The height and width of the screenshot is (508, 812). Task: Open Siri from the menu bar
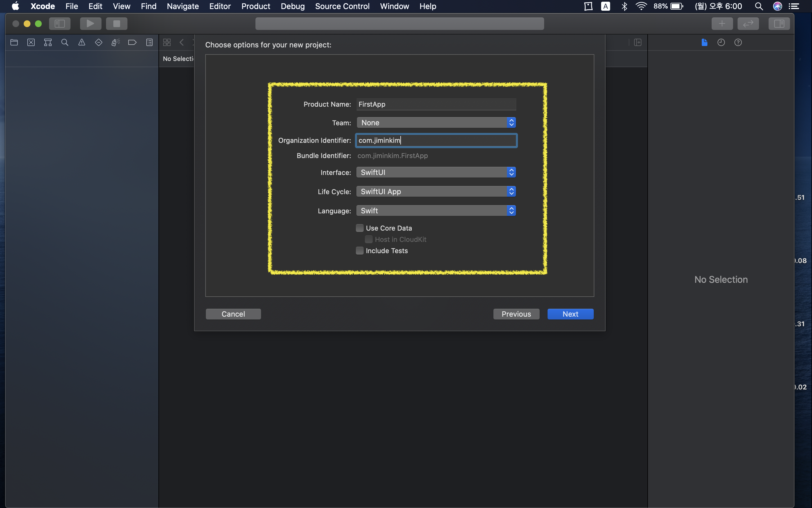[x=777, y=6]
